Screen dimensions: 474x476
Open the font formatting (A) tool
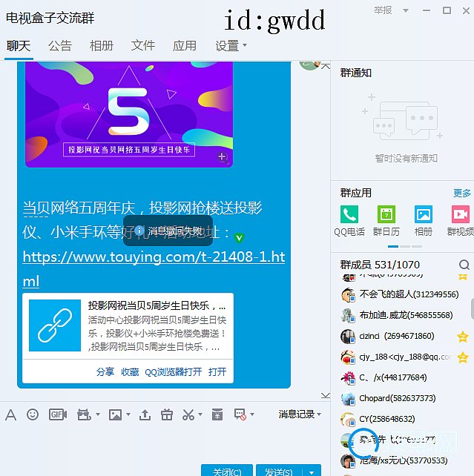pyautogui.click(x=10, y=414)
